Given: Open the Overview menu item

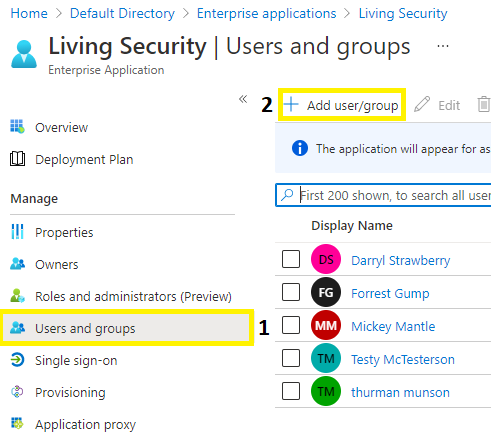Looking at the screenshot, I should [62, 127].
